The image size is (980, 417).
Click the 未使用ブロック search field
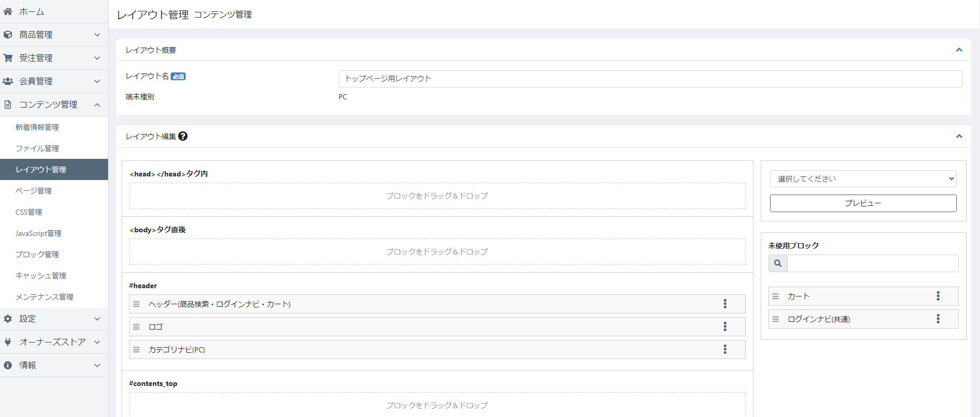[x=872, y=263]
